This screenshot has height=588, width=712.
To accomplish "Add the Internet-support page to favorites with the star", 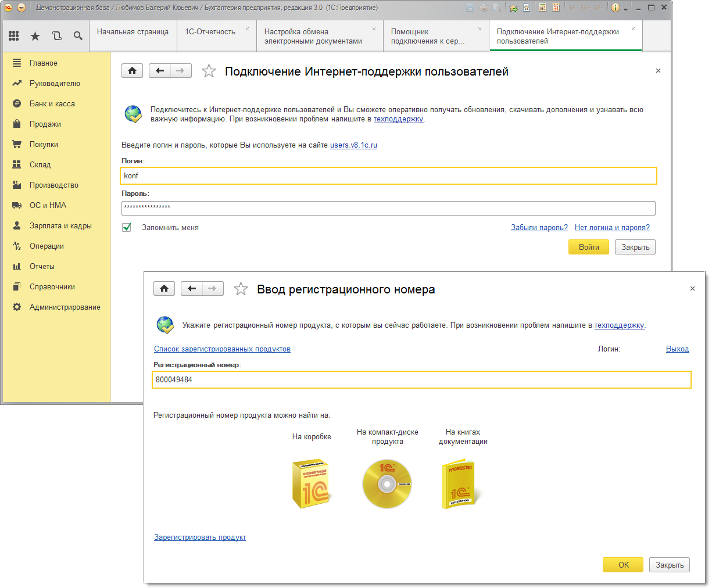I will pyautogui.click(x=209, y=71).
